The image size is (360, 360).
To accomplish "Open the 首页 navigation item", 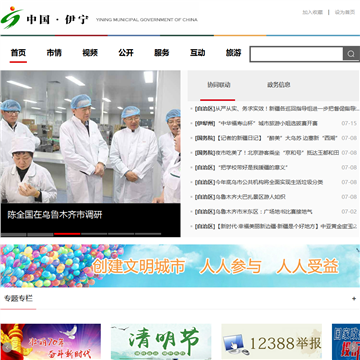I will [x=18, y=53].
